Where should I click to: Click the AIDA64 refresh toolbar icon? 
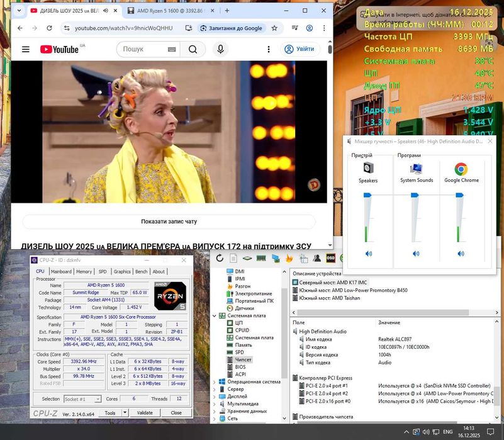(219, 258)
